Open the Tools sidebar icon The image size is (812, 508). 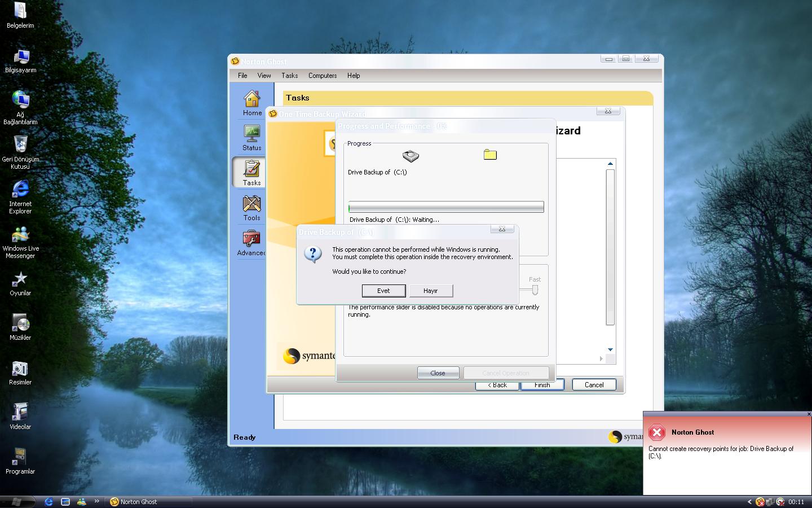(x=251, y=208)
